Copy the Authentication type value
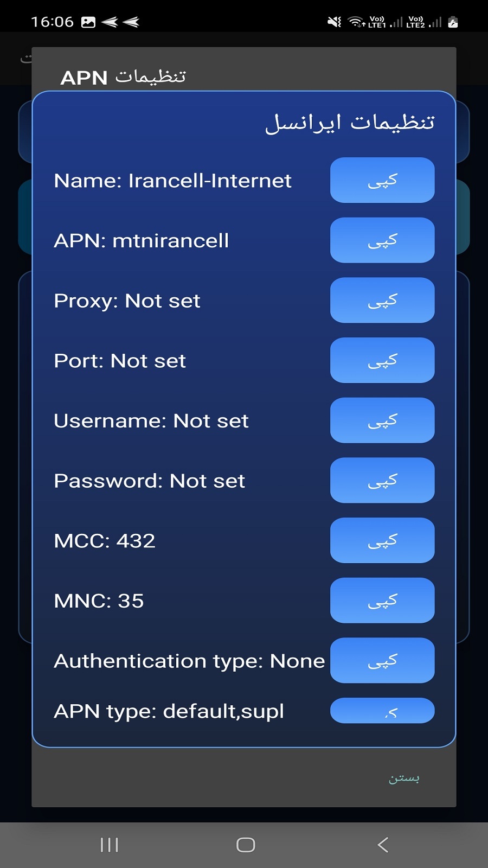This screenshot has width=488, height=868. pyautogui.click(x=382, y=660)
